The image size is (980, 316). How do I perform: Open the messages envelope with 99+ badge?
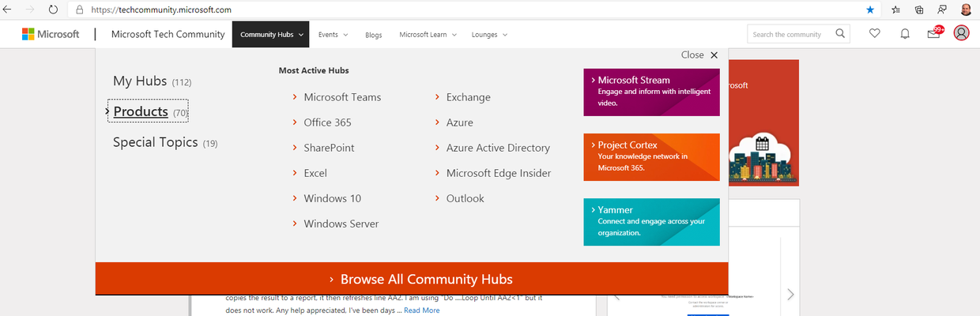935,32
